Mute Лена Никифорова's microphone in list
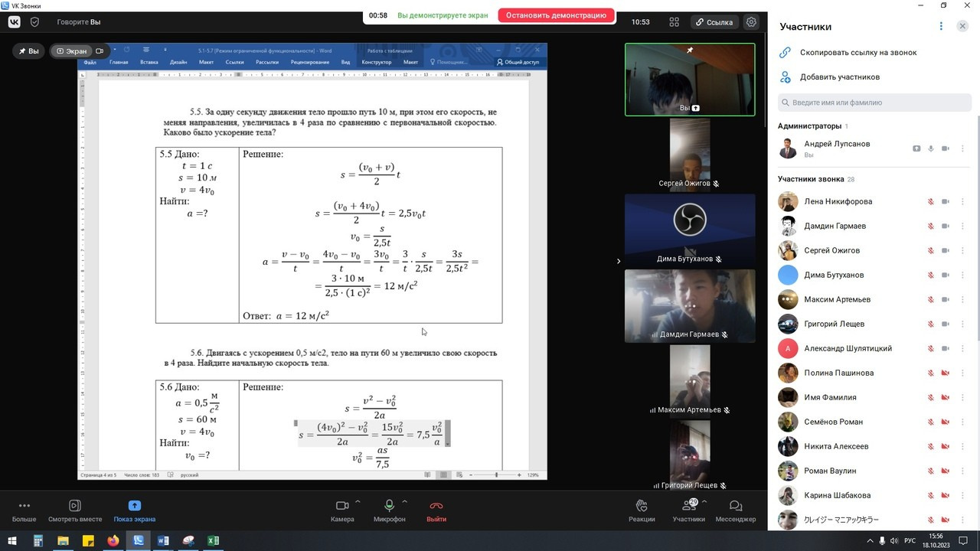The height and width of the screenshot is (551, 980). [931, 202]
